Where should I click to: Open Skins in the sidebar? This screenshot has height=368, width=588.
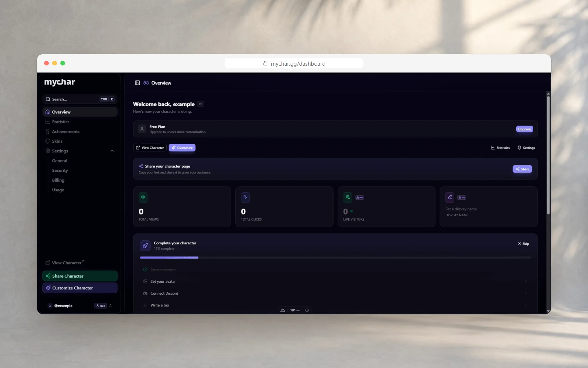pyautogui.click(x=80, y=141)
